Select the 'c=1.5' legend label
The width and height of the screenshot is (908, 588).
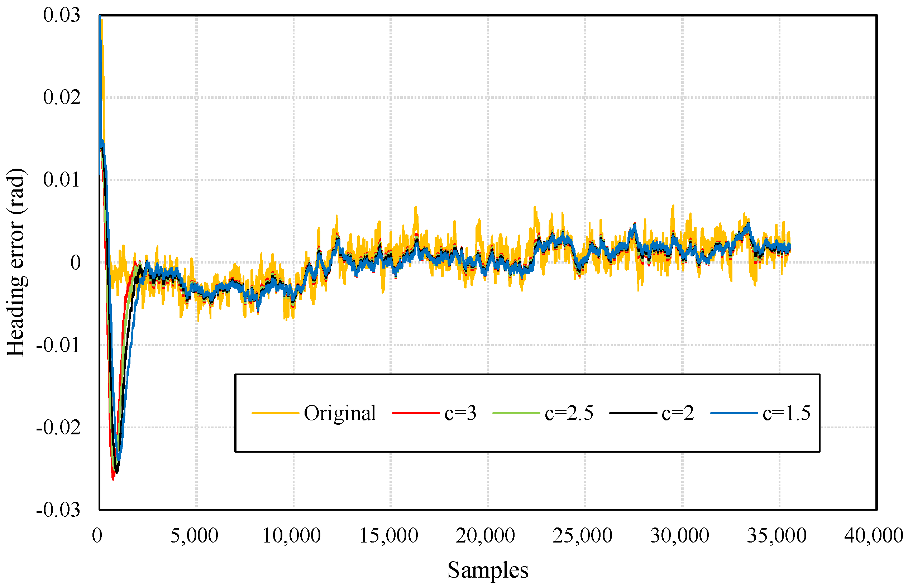coord(786,413)
